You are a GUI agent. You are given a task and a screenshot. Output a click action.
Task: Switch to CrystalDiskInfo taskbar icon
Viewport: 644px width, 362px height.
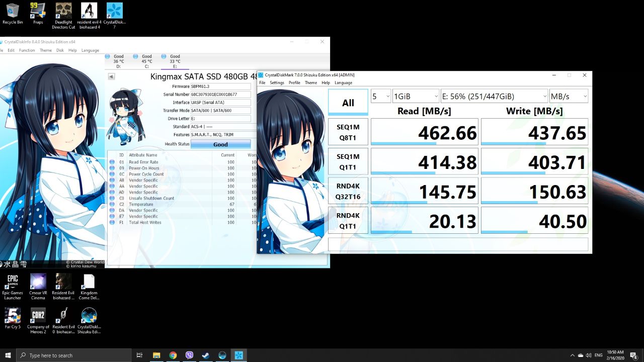coord(222,355)
